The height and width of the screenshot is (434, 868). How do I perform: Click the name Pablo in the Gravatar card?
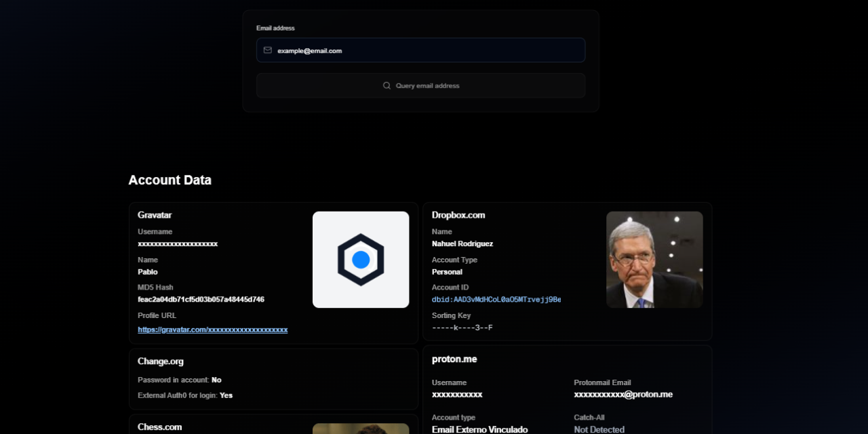tap(148, 272)
